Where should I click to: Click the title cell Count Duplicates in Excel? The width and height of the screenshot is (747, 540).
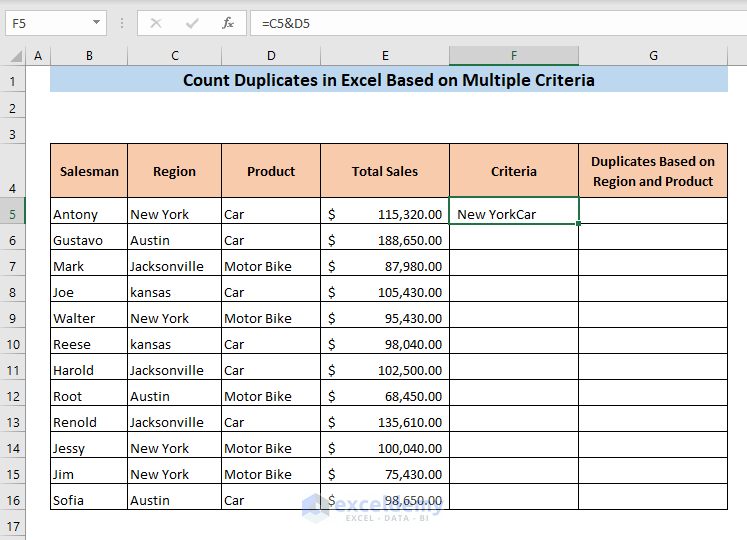click(388, 80)
